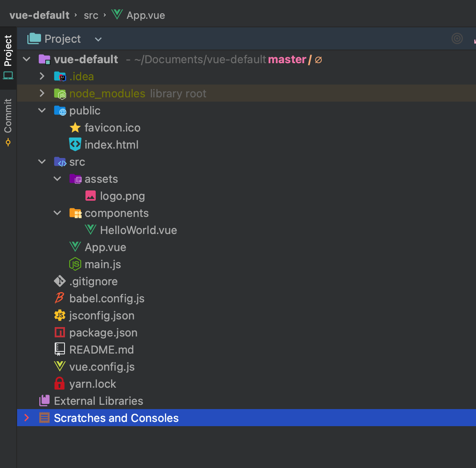Expand Scratches and Consoles
Screen dimensions: 476x468
tap(26, 418)
